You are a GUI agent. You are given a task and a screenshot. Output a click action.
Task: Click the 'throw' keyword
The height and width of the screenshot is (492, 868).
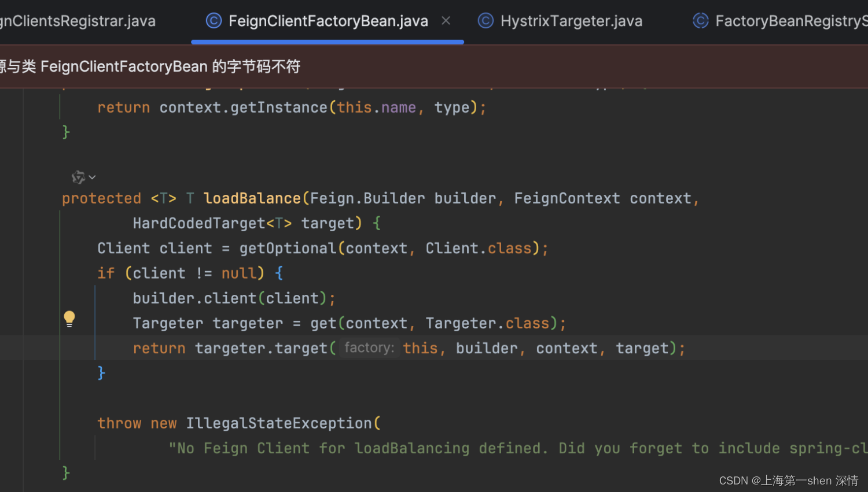tap(119, 423)
